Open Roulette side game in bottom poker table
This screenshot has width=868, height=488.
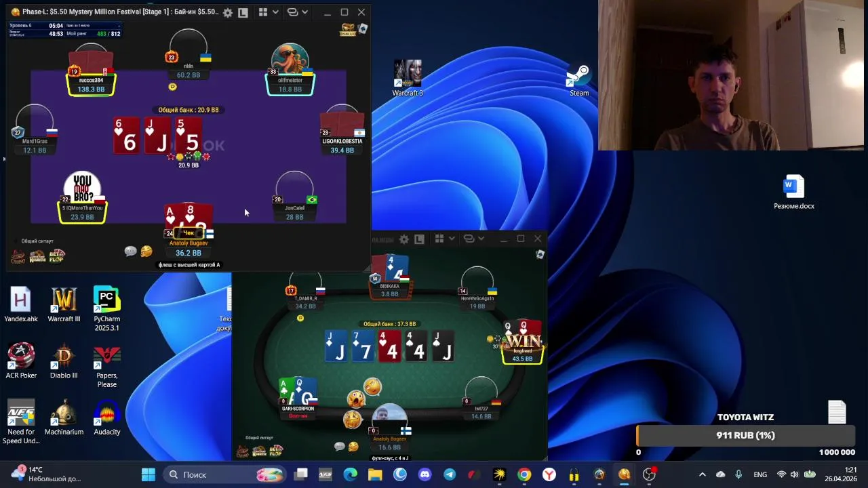tap(260, 451)
